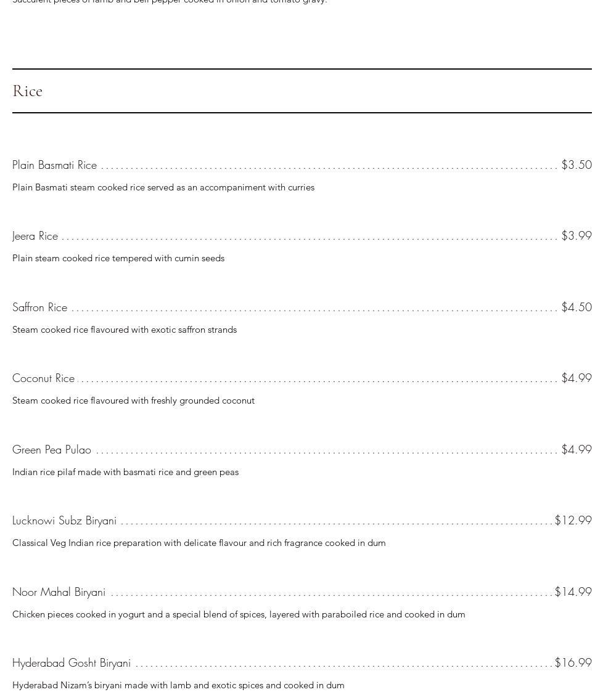
Task: Click the cumin seeds description under Jeera Rice
Action: [118, 258]
